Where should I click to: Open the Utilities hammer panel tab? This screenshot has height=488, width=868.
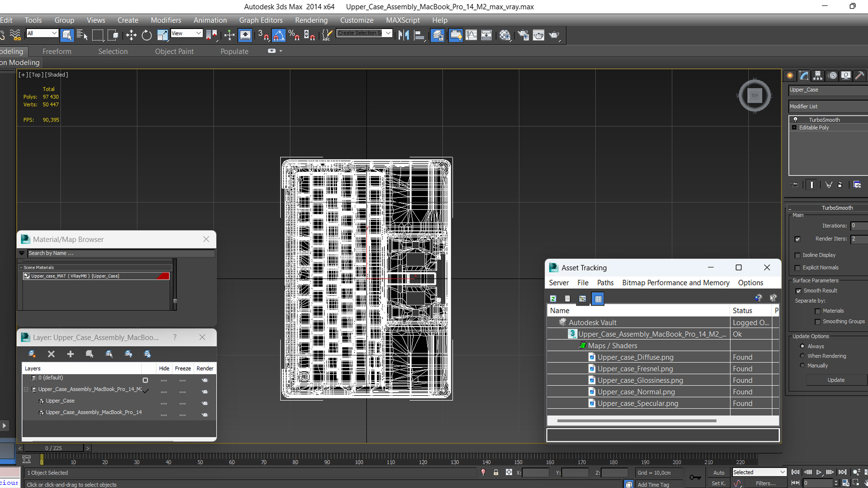coord(860,75)
